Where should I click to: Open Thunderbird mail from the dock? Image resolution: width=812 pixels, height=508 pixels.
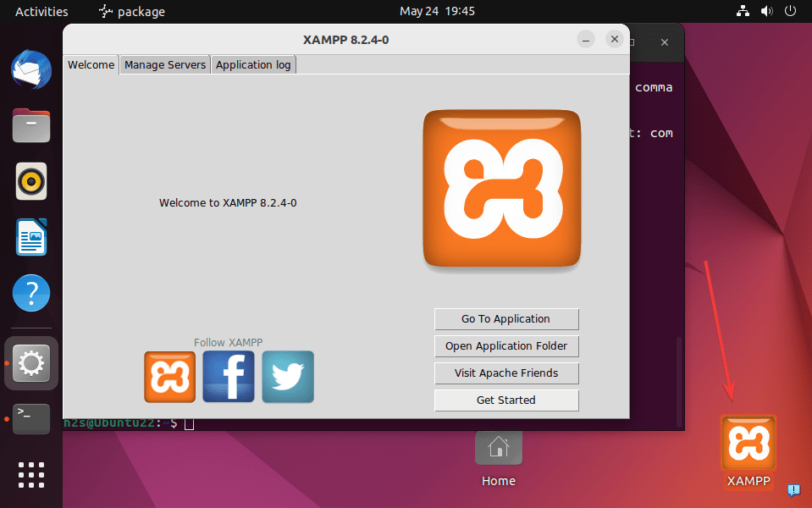[31, 70]
